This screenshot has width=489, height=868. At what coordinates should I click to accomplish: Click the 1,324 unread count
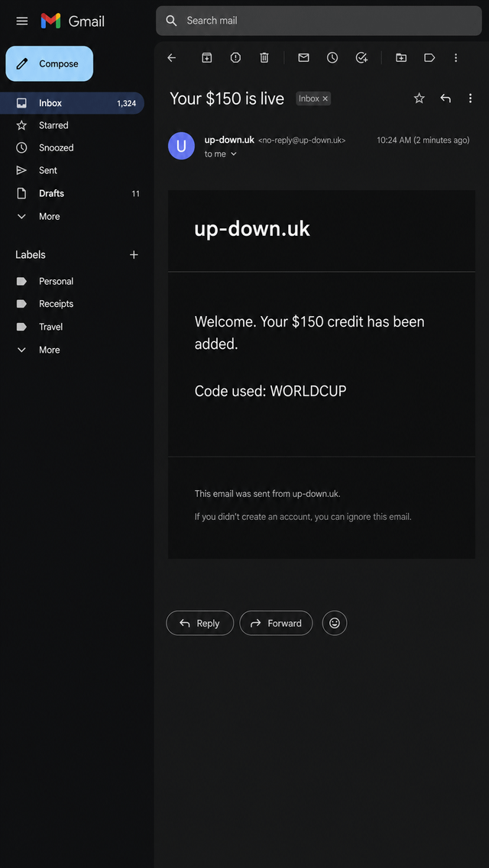coord(126,104)
